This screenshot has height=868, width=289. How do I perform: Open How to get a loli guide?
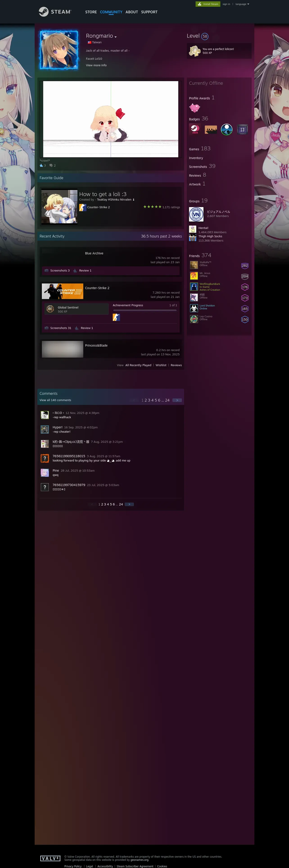103,194
